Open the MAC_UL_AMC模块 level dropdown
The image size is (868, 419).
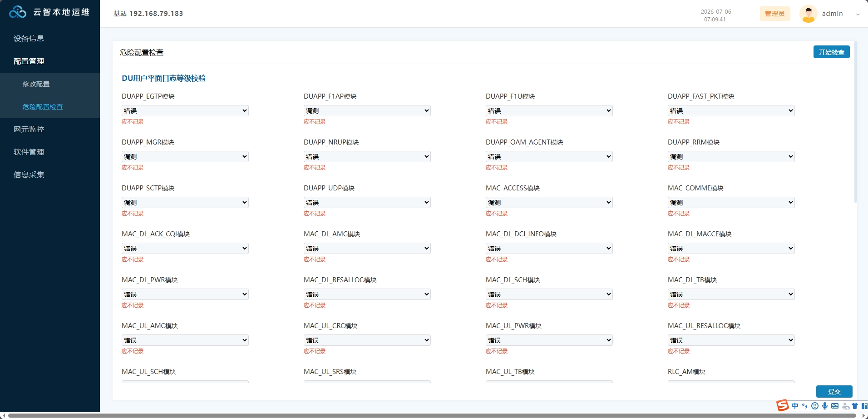pyautogui.click(x=185, y=340)
